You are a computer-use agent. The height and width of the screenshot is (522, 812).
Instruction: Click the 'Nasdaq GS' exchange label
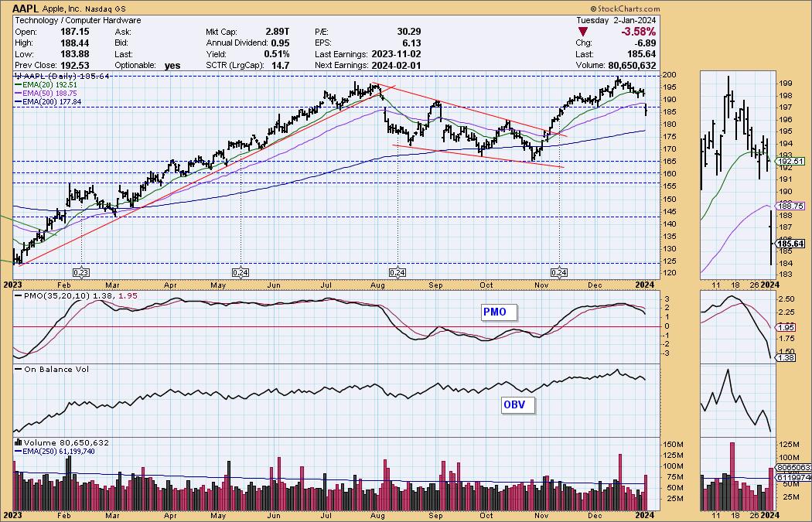coord(104,9)
